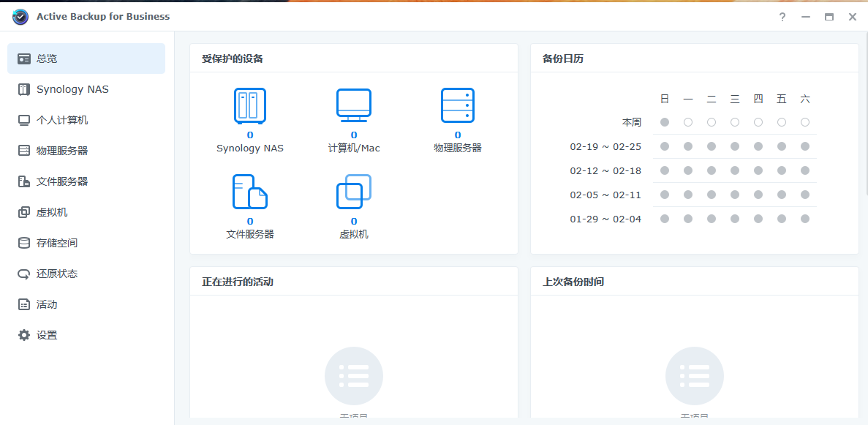The height and width of the screenshot is (425, 868).
Task: Click the 02-19 ~ 02-25 Sunday dot
Action: pos(665,146)
